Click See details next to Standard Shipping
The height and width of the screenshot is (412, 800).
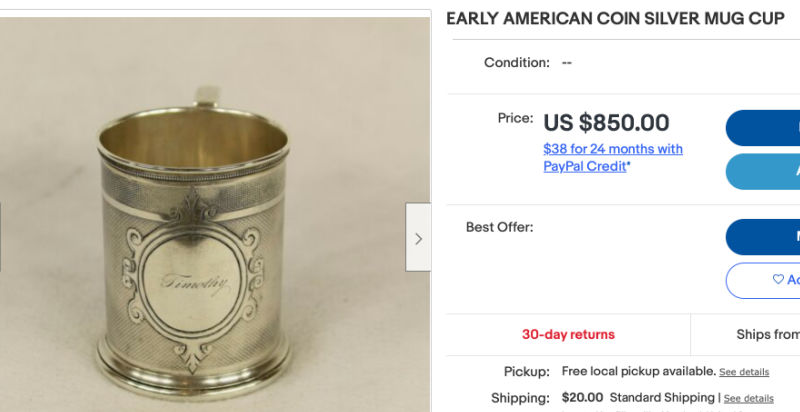click(748, 398)
